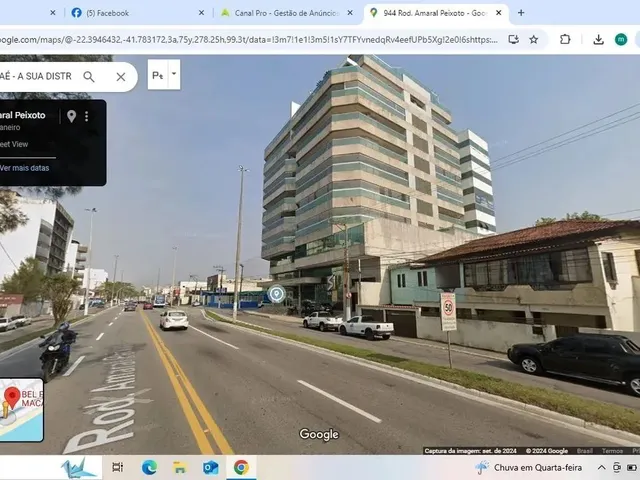Open File Explorer from taskbar
This screenshot has height=480, width=640.
coord(180,467)
